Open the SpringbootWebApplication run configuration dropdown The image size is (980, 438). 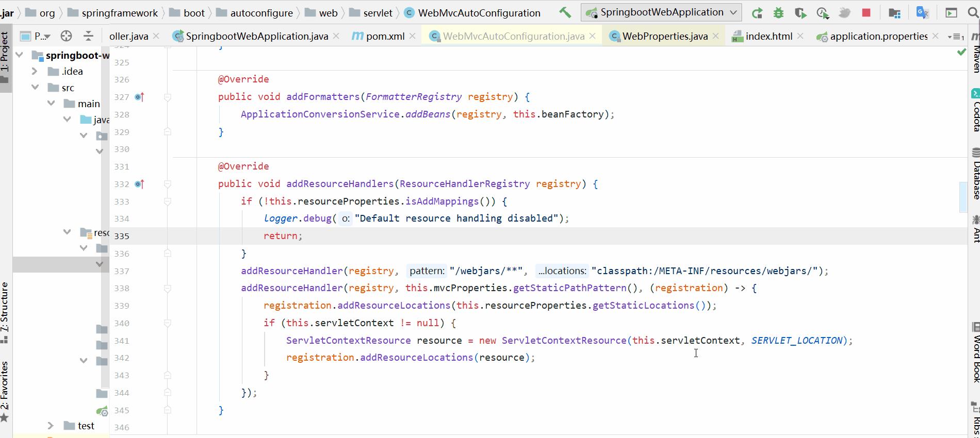click(661, 12)
